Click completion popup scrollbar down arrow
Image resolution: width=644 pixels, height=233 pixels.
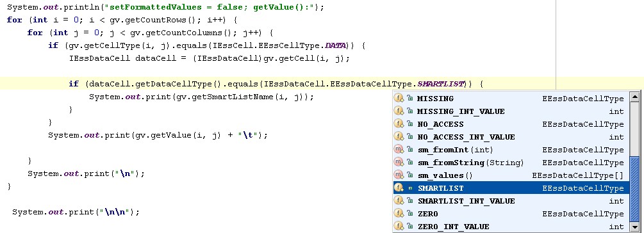635,227
